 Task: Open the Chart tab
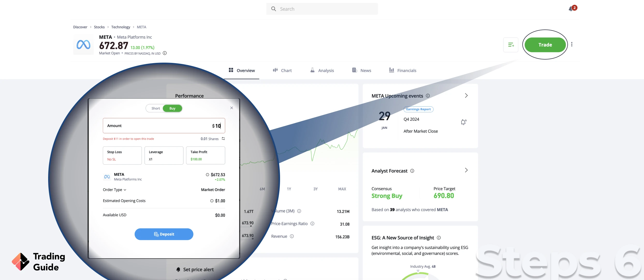(x=282, y=70)
